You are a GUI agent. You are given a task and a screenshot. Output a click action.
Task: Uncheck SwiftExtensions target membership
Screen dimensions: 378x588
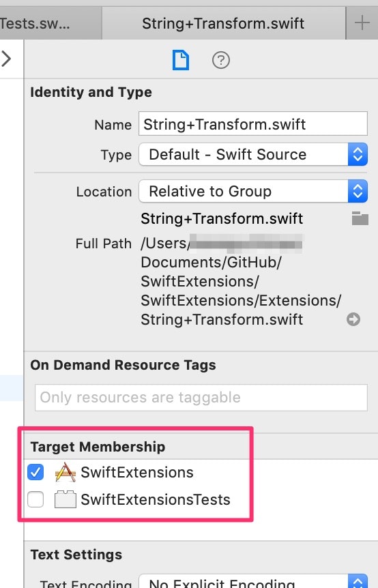pos(35,472)
